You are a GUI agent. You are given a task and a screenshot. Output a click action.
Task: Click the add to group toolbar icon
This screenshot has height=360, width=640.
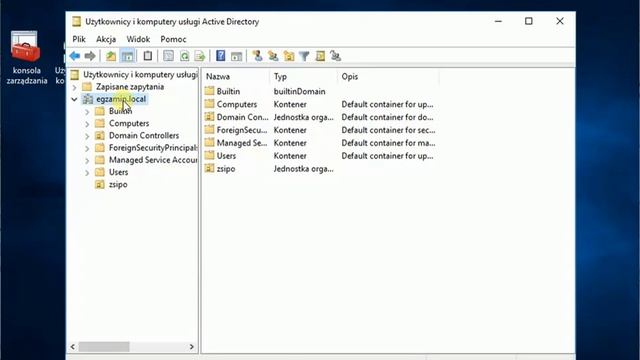pyautogui.click(x=335, y=56)
